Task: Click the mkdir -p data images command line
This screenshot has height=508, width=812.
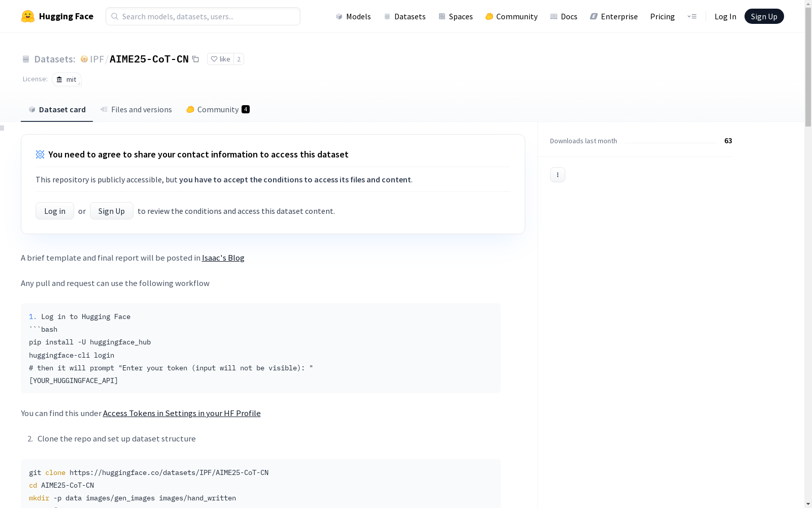Action: coord(132,498)
